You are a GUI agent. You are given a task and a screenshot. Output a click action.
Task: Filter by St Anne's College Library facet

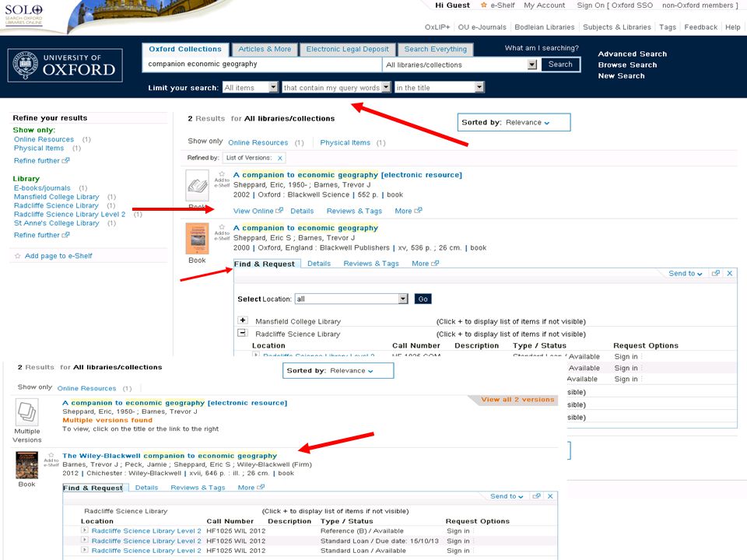point(56,223)
